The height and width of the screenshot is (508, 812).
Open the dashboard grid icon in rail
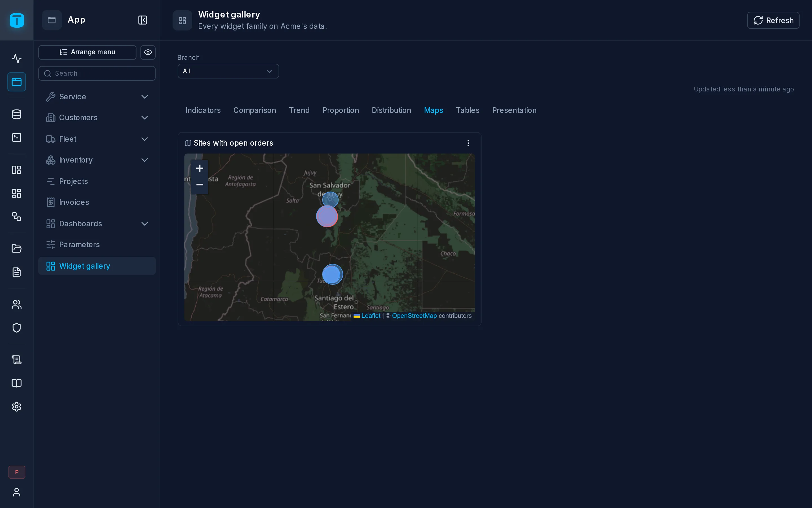pyautogui.click(x=17, y=193)
